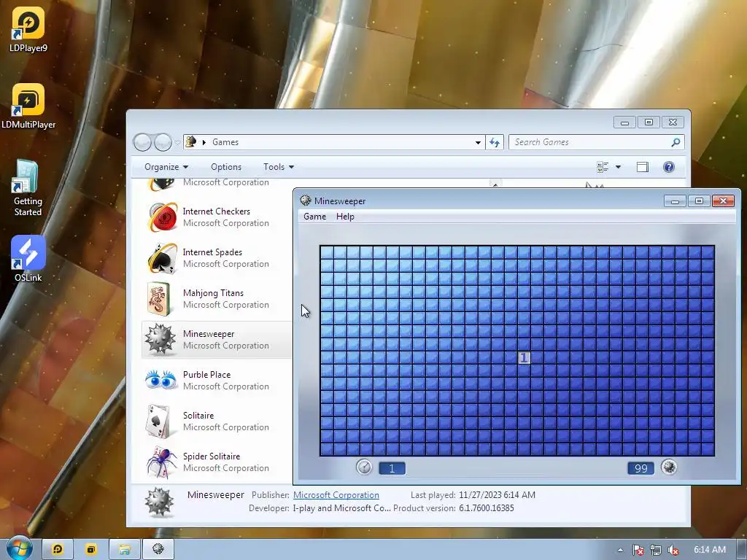
Task: Select the Minesweeper mine icon in games list
Action: 160,340
